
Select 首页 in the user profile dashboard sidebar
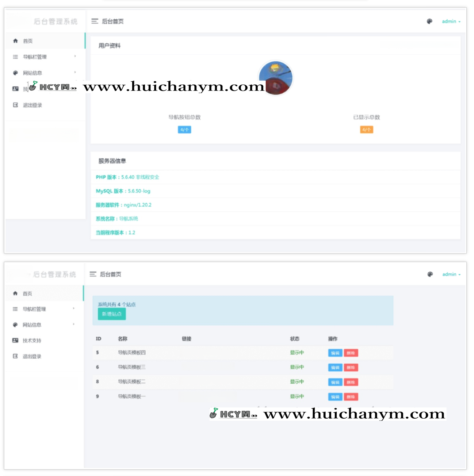tap(28, 41)
